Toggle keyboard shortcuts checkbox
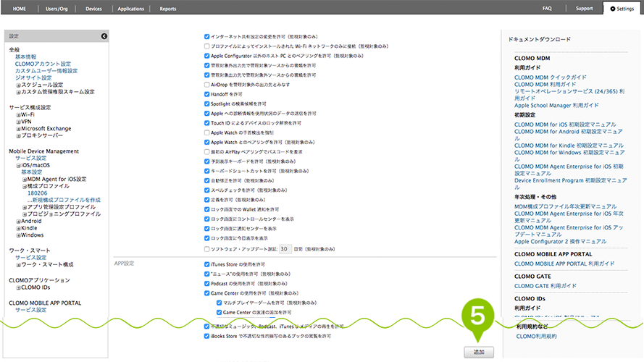The image size is (644, 362). pos(206,171)
